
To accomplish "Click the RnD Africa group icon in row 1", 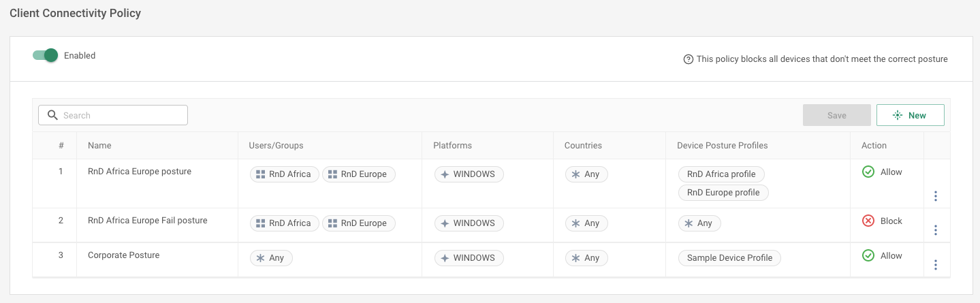I will point(260,174).
